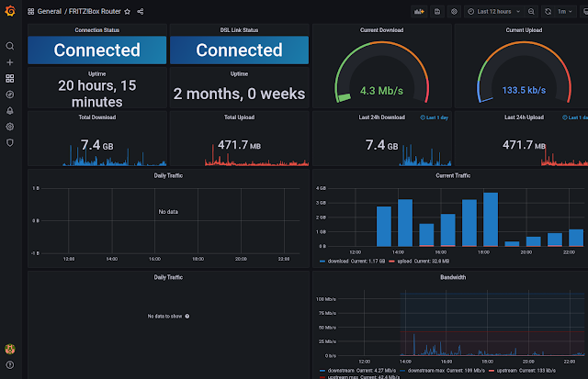The height and width of the screenshot is (379, 588).
Task: Open Grafana home via logo icon
Action: coord(10,11)
